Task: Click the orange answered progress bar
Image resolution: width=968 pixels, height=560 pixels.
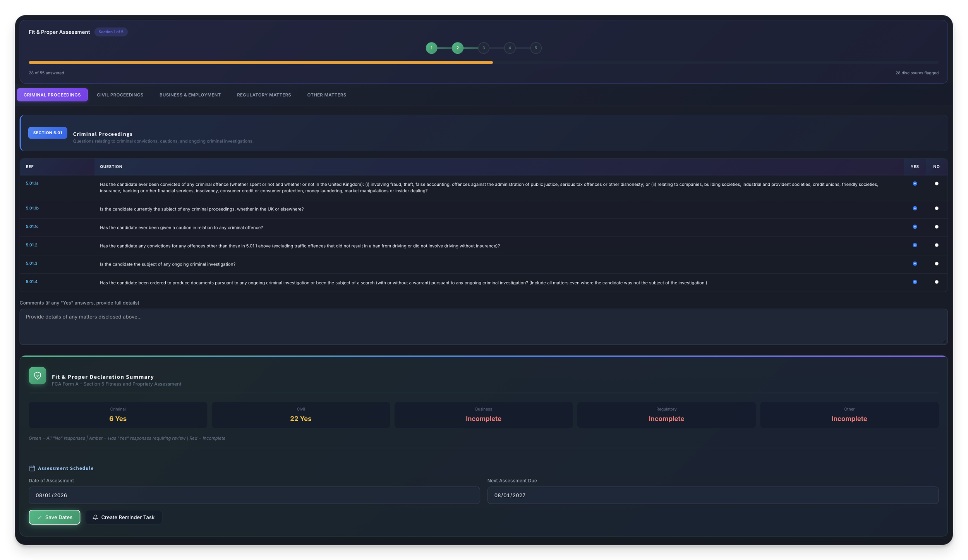Action: 260,62
